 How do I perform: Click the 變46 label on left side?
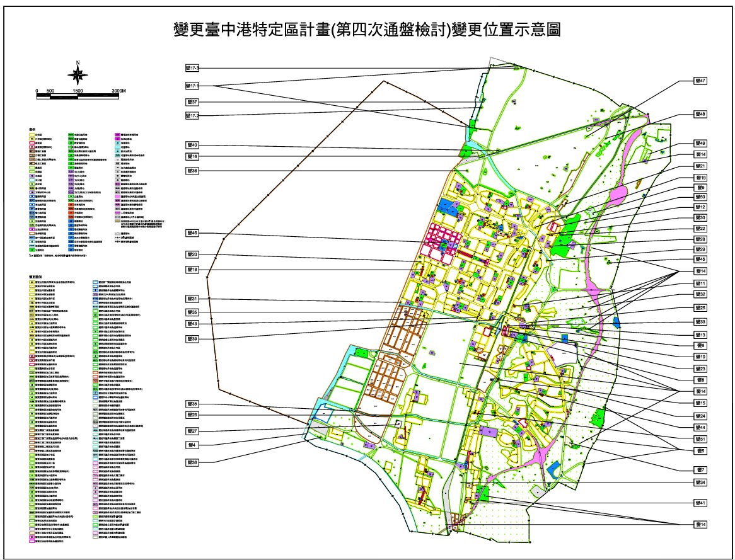(193, 234)
